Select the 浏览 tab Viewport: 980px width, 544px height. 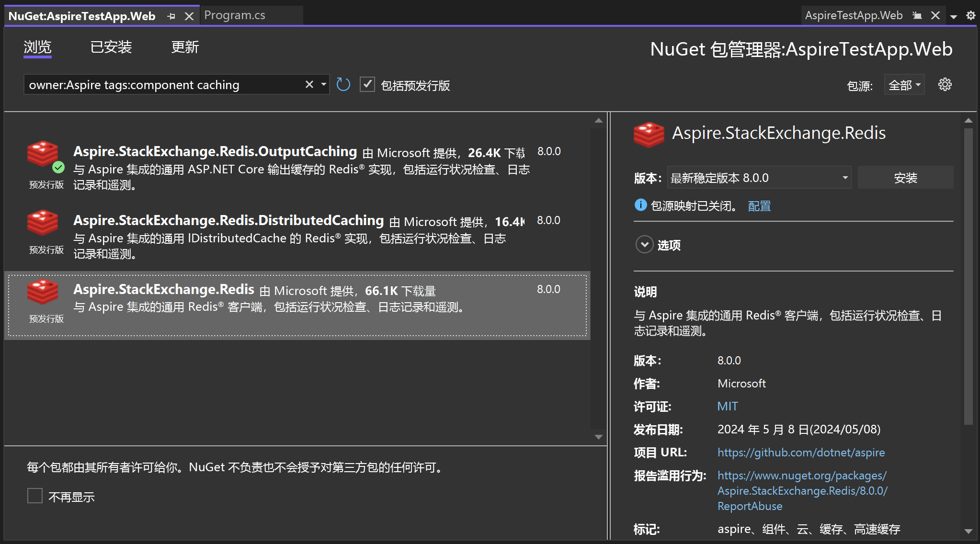(37, 47)
